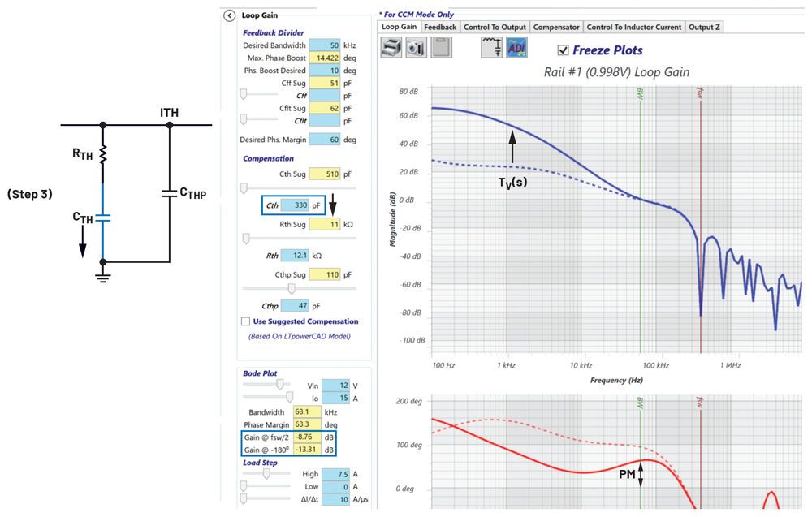Enable Use Suggested Compensation

pos(245,321)
